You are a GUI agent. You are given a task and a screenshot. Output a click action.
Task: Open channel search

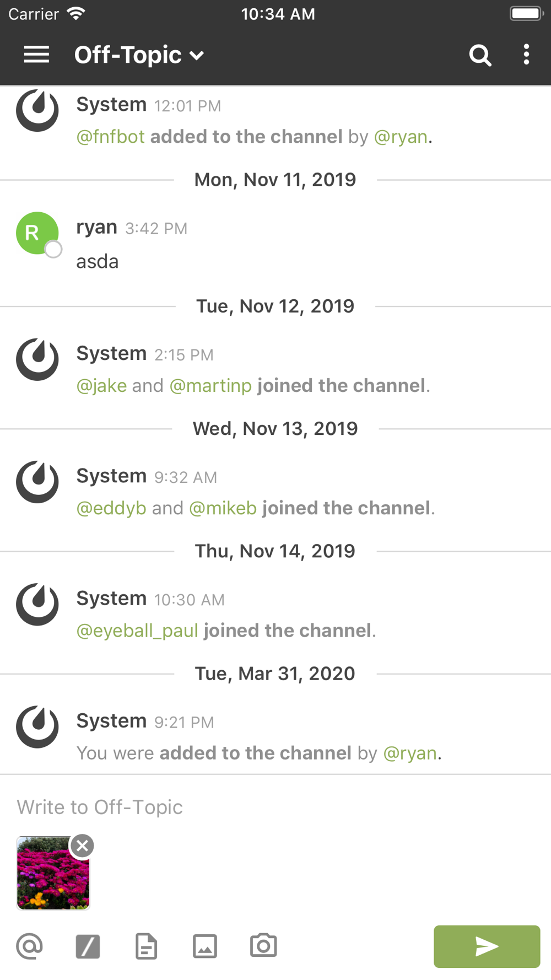coord(480,55)
